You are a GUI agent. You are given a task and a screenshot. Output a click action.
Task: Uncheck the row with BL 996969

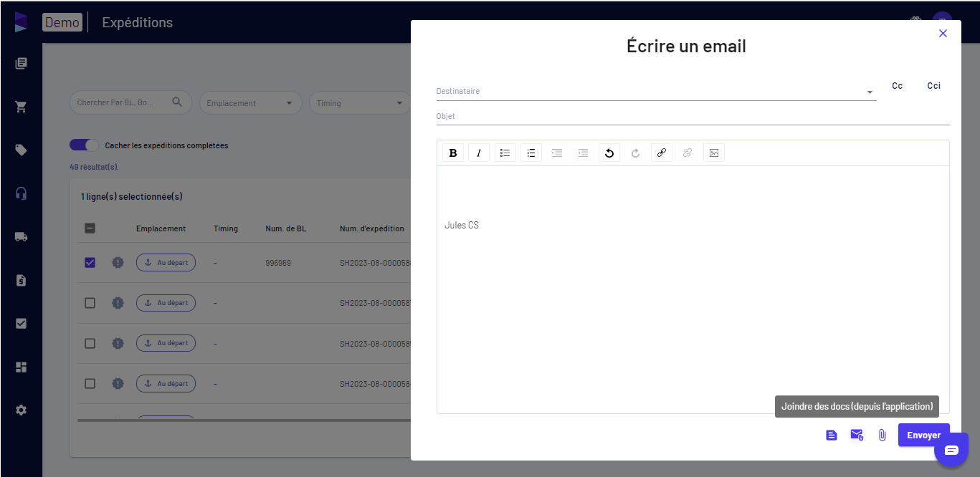coord(90,263)
